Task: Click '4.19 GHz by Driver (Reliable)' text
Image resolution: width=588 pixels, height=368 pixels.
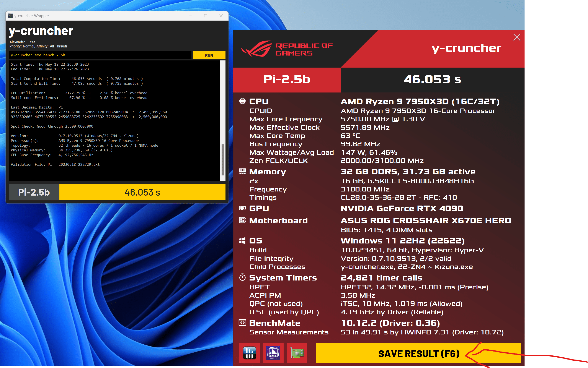Action: click(392, 312)
